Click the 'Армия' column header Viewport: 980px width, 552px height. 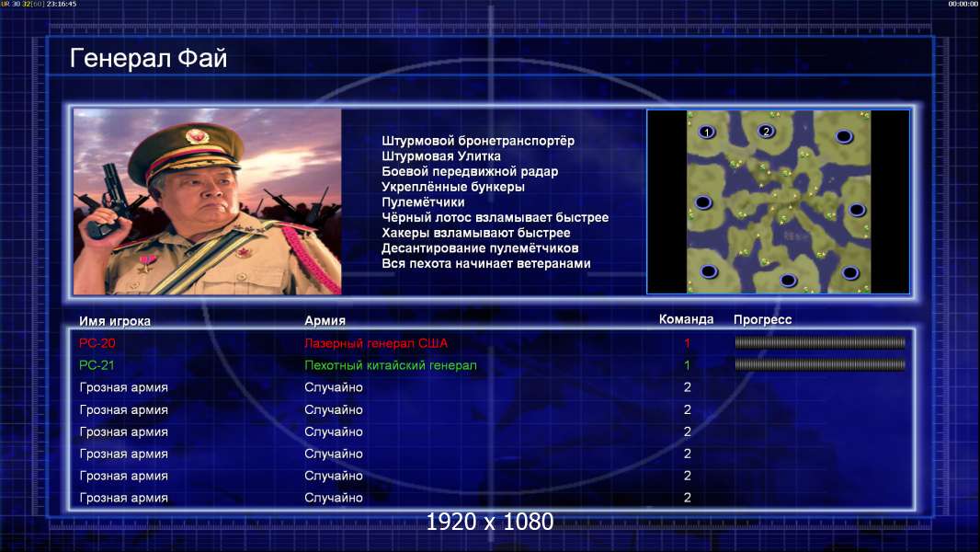click(325, 320)
